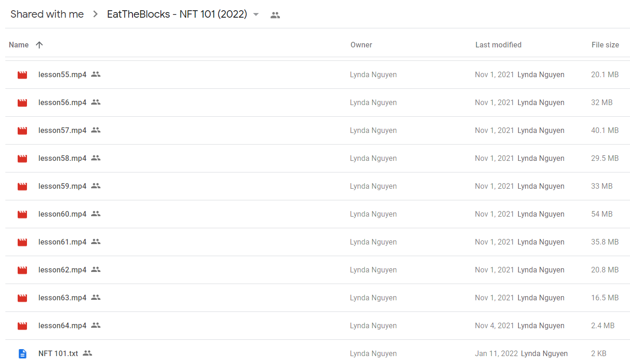
Task: Select the lesson57.mp4 file row
Action: click(318, 131)
